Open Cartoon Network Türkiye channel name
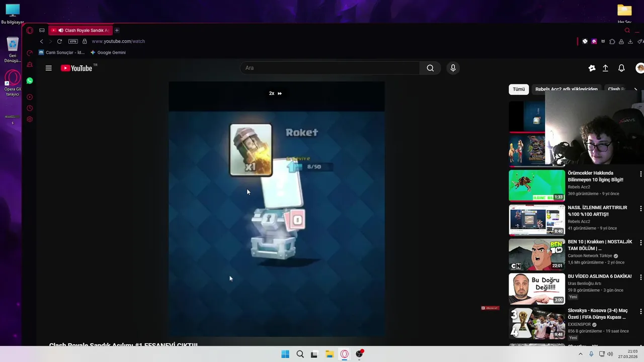Screen dimensions: 644x362 (x=590, y=256)
